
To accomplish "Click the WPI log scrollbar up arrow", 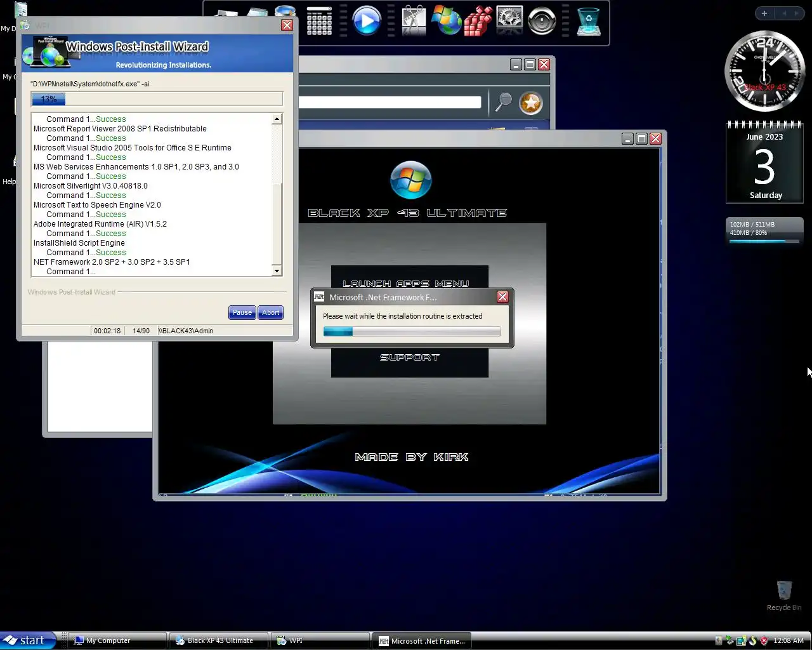I will coord(277,119).
